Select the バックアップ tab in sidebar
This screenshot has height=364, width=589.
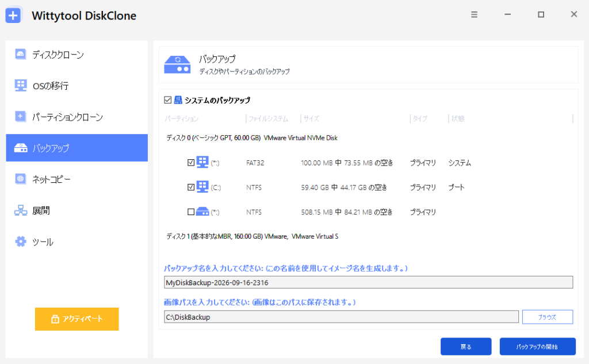[77, 148]
